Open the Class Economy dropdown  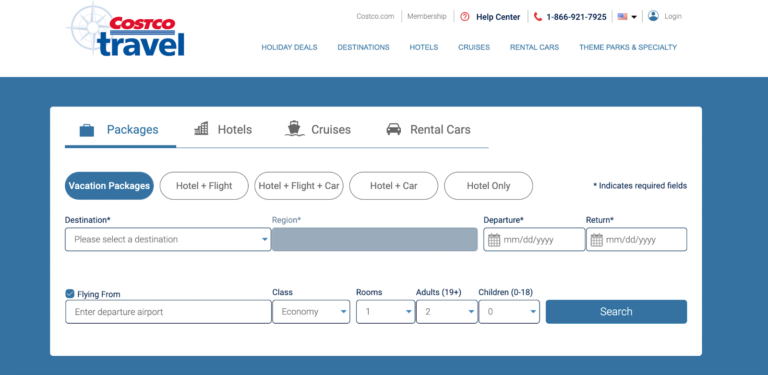tap(311, 312)
